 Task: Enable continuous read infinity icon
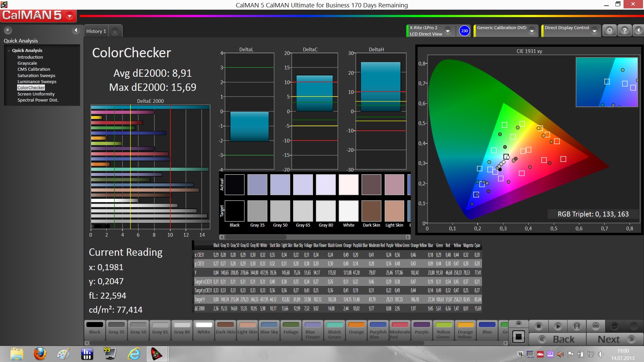[x=596, y=326]
